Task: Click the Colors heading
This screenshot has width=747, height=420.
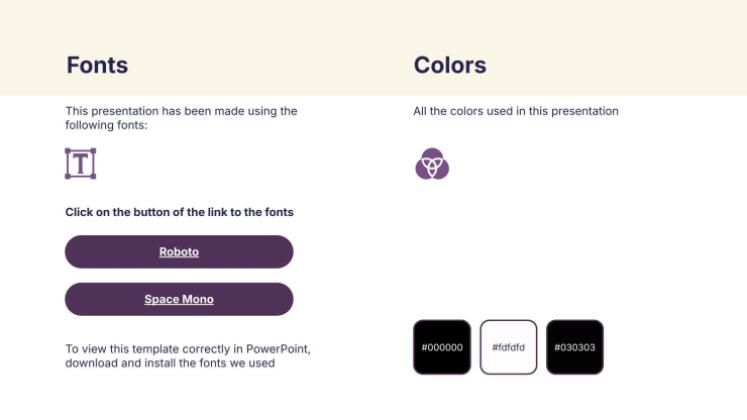Action: 450,65
